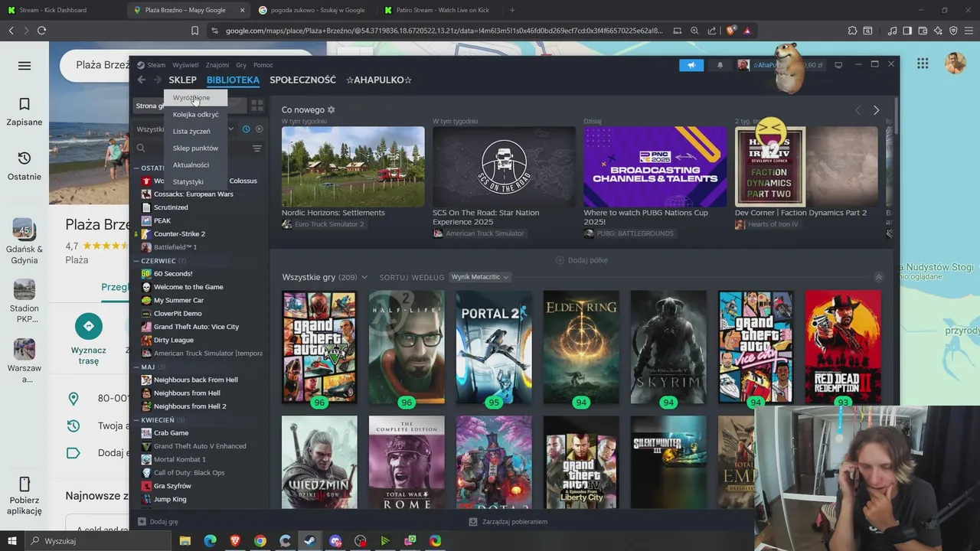Show next Co nowego news items
This screenshot has width=980, height=551.
pos(876,110)
